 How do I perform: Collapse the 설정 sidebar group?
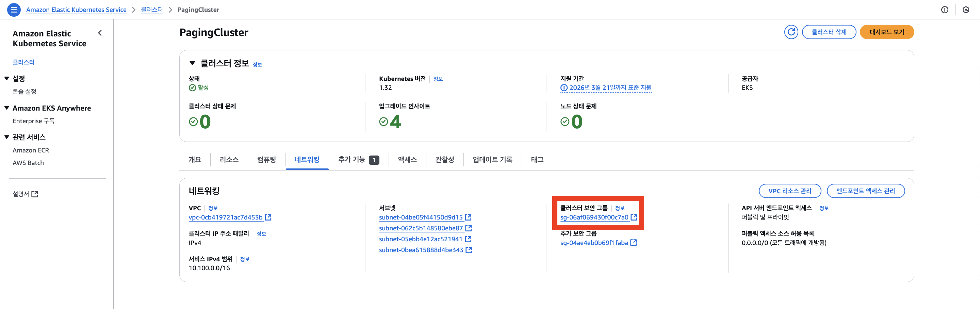pos(6,78)
